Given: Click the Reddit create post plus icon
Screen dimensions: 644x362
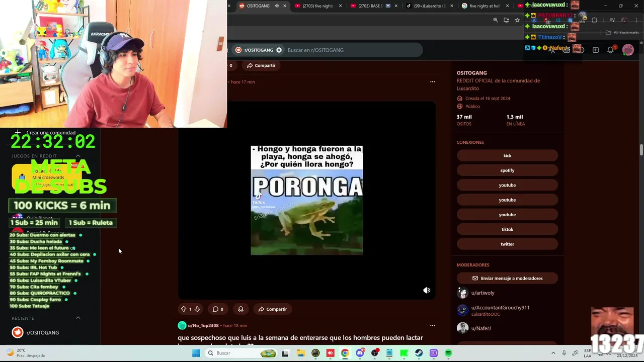Looking at the screenshot, I should pyautogui.click(x=596, y=50).
